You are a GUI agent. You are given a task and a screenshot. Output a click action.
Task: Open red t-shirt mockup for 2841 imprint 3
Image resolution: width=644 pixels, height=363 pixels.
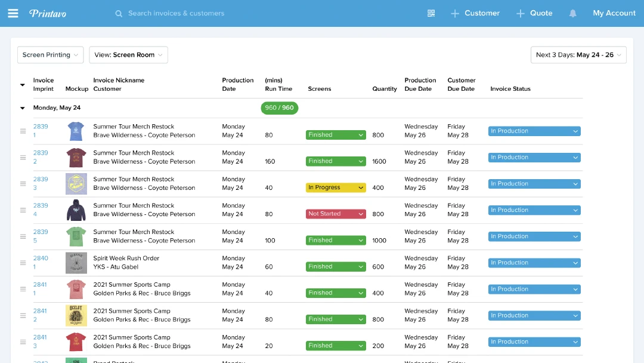tap(76, 342)
